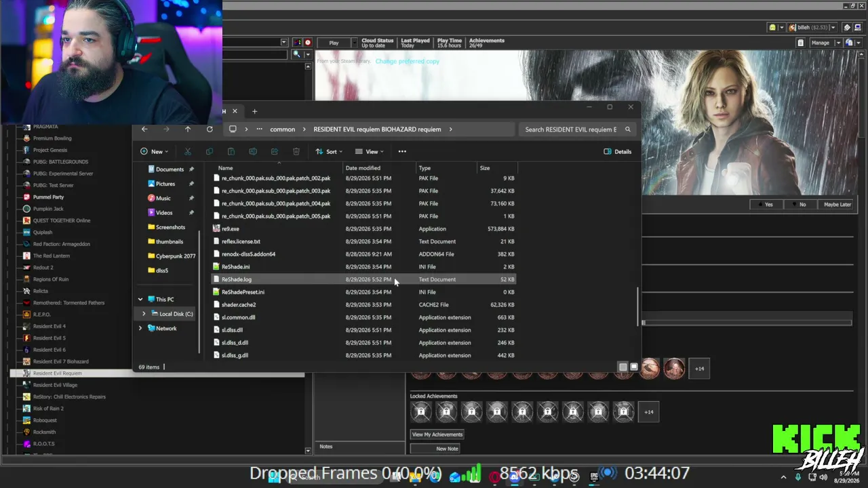Expand the breadcrumb chevron after RESIDENT EVIL requiem
The image size is (868, 488).
[450, 129]
